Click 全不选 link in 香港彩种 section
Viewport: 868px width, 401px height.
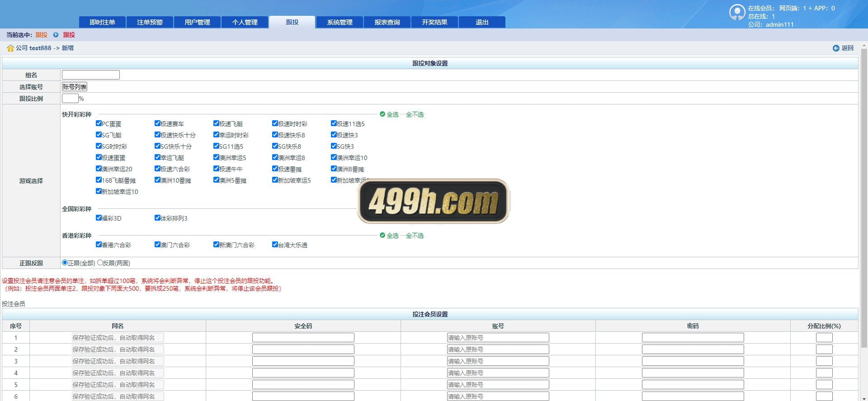(415, 236)
